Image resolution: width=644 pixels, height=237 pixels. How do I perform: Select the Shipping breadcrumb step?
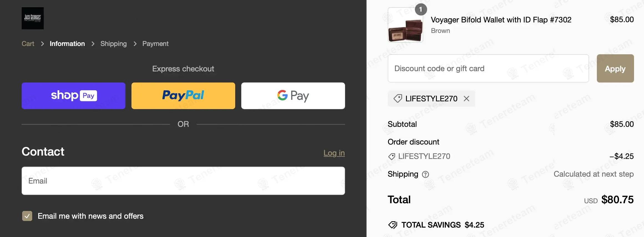113,44
